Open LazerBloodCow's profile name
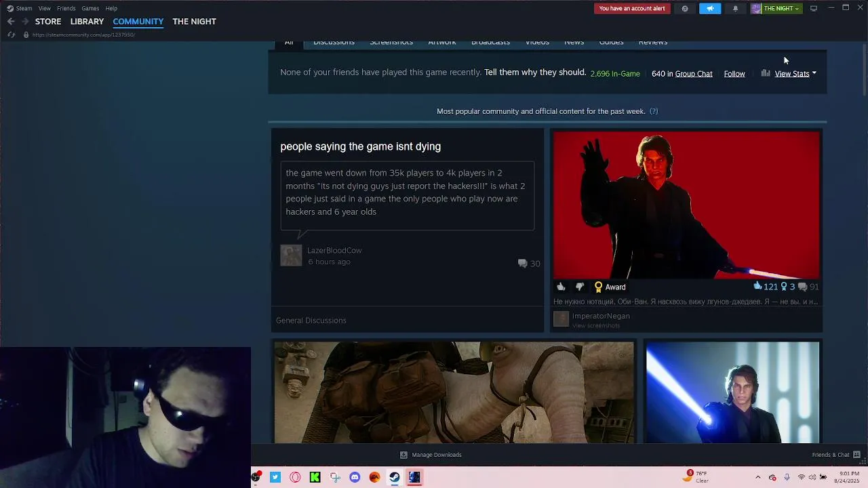Screen dimensions: 868x488 [x=334, y=251]
